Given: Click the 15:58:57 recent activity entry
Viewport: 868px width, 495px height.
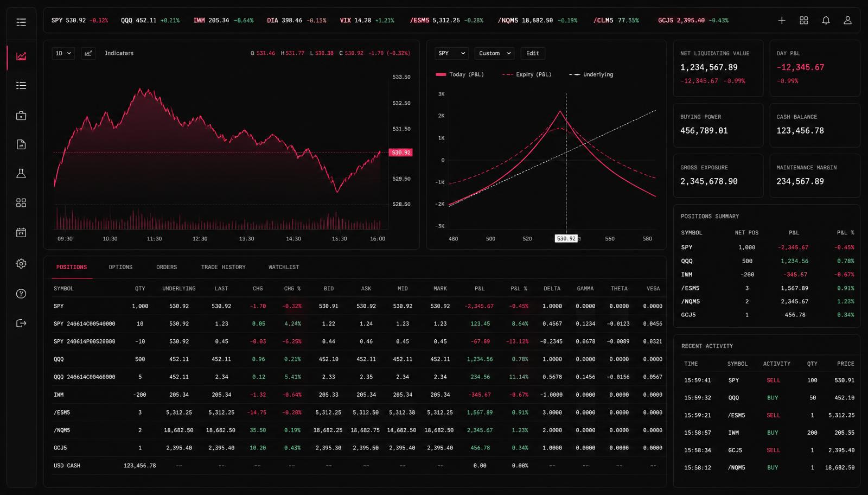Looking at the screenshot, I should point(769,433).
